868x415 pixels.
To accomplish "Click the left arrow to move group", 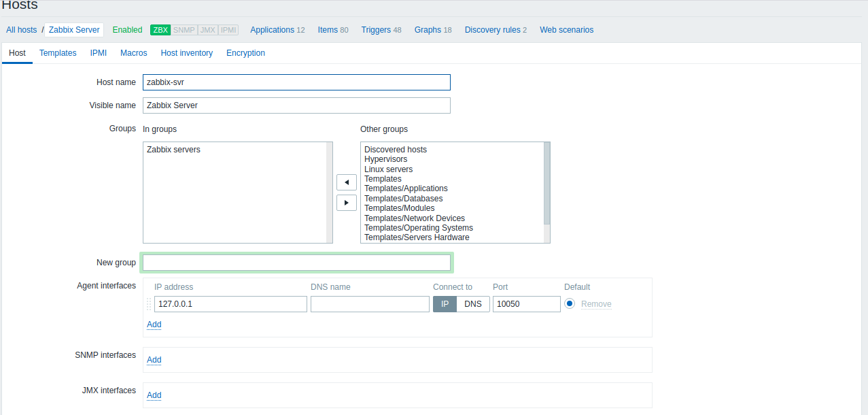I will [x=347, y=182].
